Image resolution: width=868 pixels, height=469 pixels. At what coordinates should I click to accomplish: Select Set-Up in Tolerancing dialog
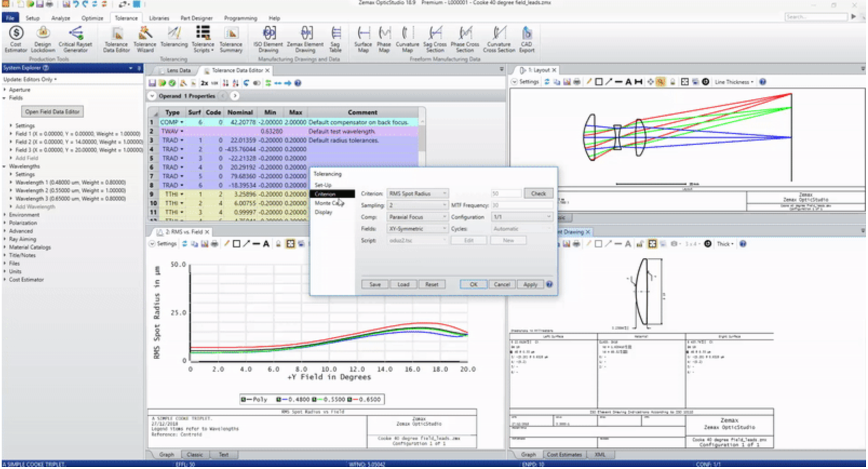click(323, 185)
